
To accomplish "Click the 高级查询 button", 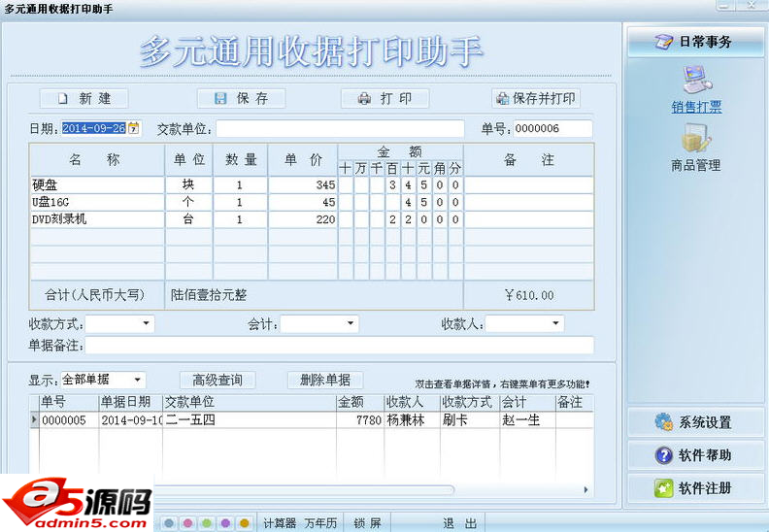I will [x=217, y=380].
